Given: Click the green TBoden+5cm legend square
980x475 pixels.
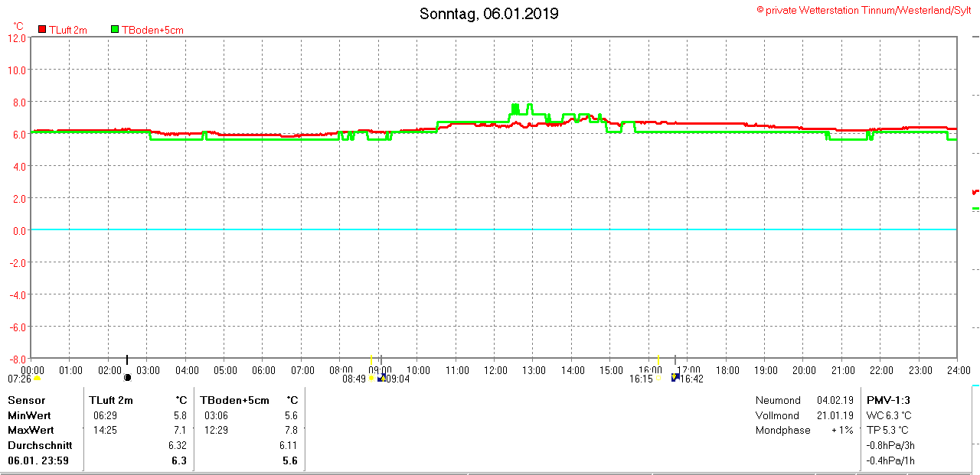Looking at the screenshot, I should click(115, 30).
